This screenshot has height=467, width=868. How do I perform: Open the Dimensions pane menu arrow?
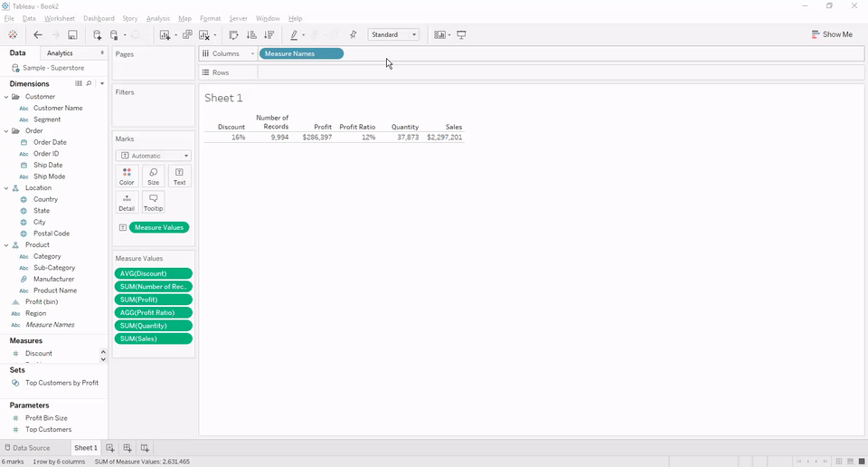point(102,83)
